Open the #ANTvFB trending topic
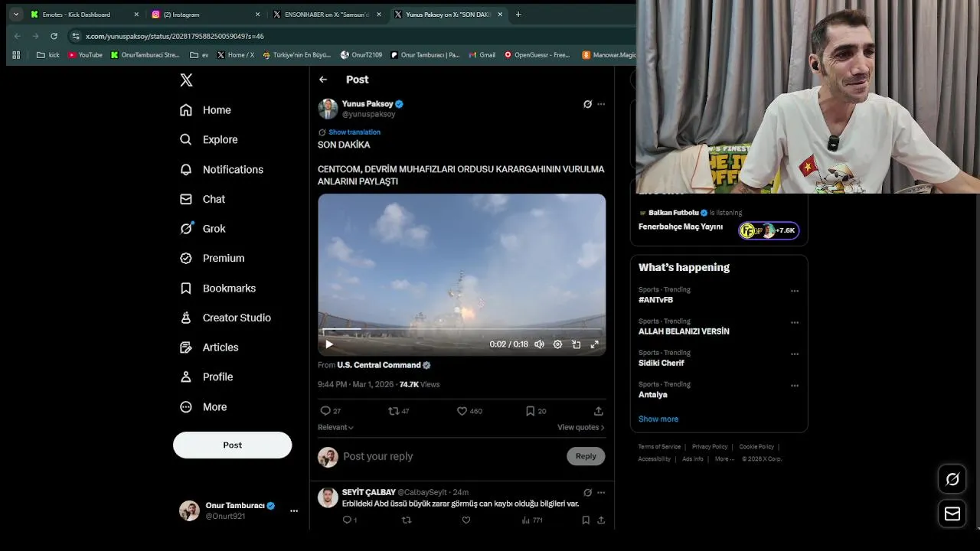 point(655,300)
